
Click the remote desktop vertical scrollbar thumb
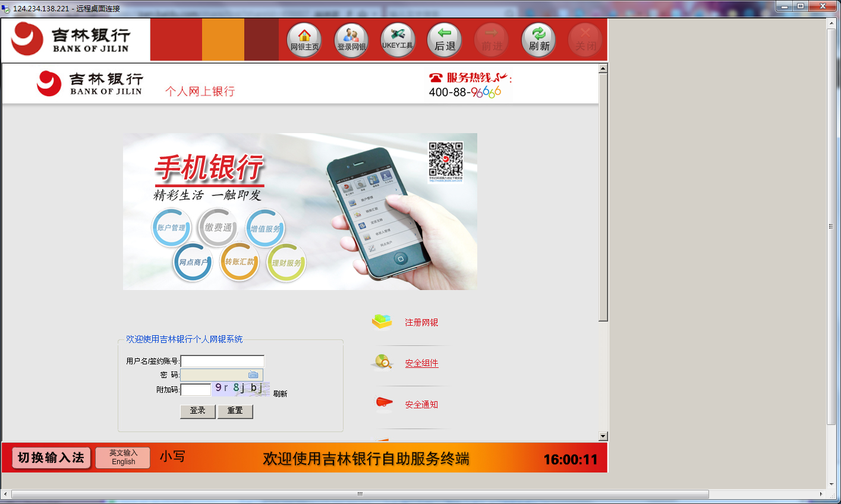(831, 226)
